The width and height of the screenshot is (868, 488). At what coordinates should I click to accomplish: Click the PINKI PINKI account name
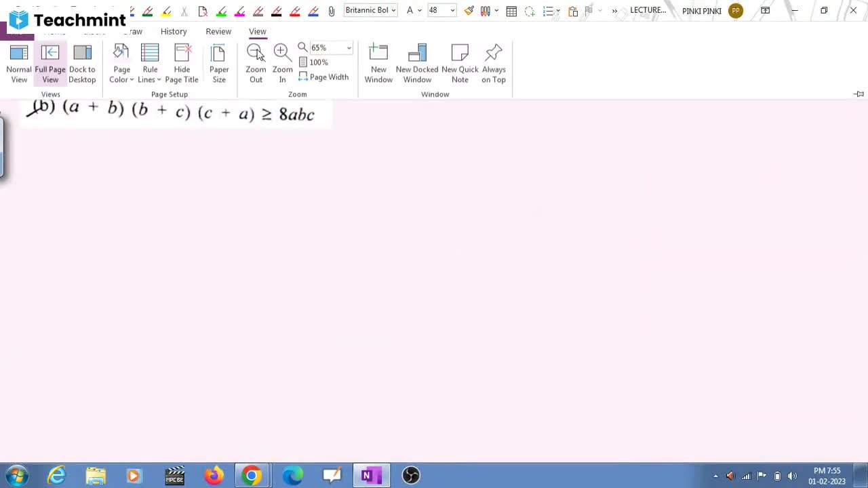[x=702, y=11]
